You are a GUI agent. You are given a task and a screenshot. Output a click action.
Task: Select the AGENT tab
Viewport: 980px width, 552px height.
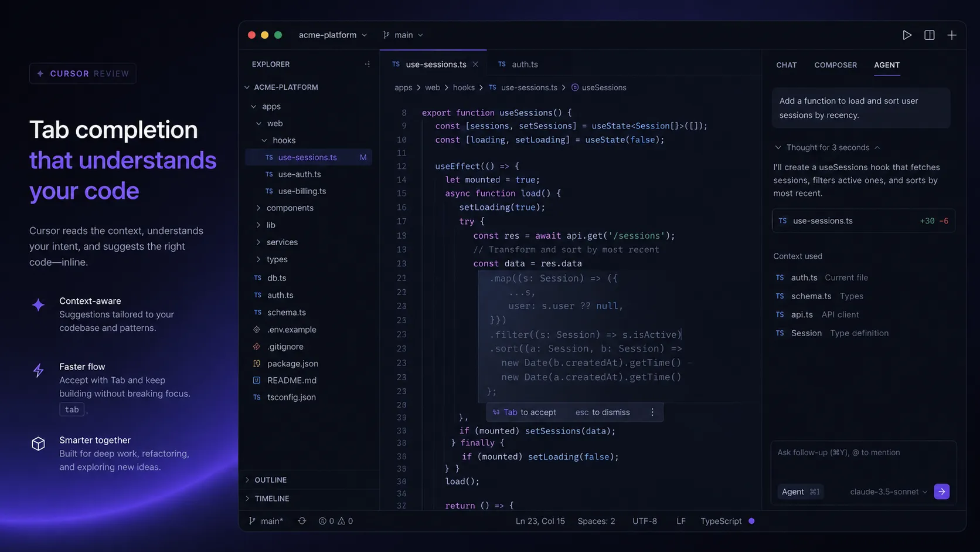point(887,65)
